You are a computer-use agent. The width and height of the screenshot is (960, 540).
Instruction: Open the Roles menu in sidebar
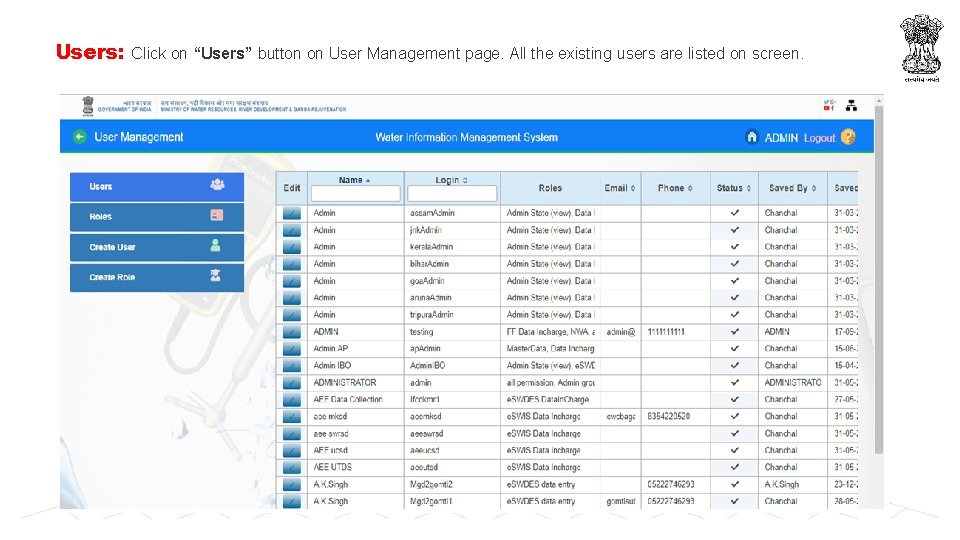pyautogui.click(x=157, y=217)
